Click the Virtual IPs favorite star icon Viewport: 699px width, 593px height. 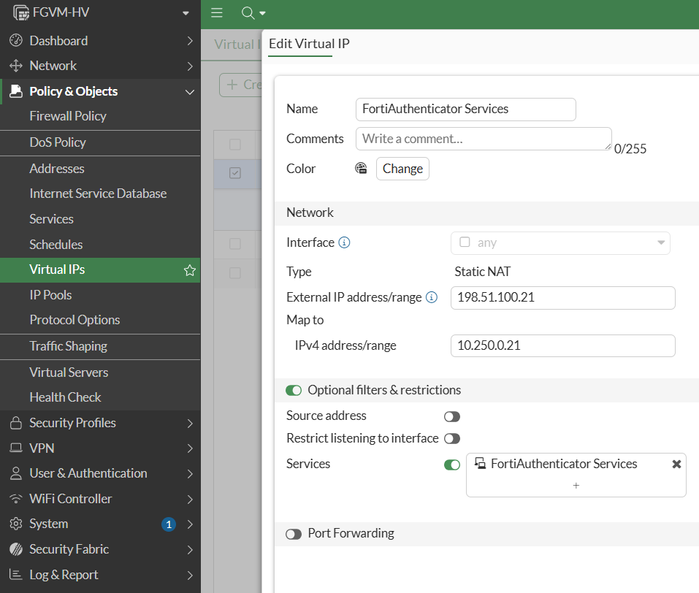tap(189, 270)
